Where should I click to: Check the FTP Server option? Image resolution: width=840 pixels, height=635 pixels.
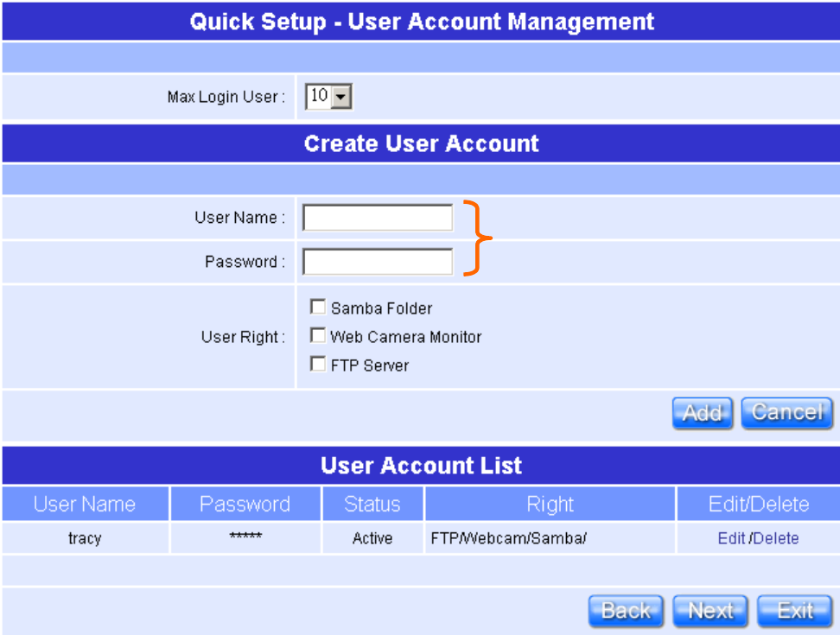(x=318, y=365)
